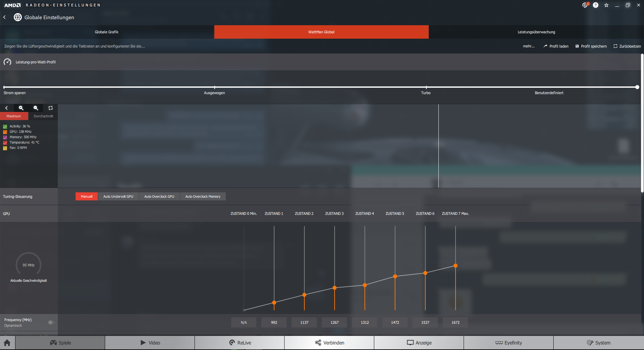
Task: Click the Tuning-Steuerung label
Action: [18, 197]
